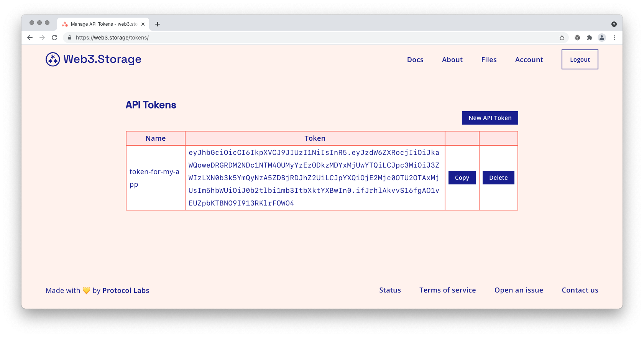Open Chrome three-dot menu
Image resolution: width=644 pixels, height=337 pixels.
614,38
